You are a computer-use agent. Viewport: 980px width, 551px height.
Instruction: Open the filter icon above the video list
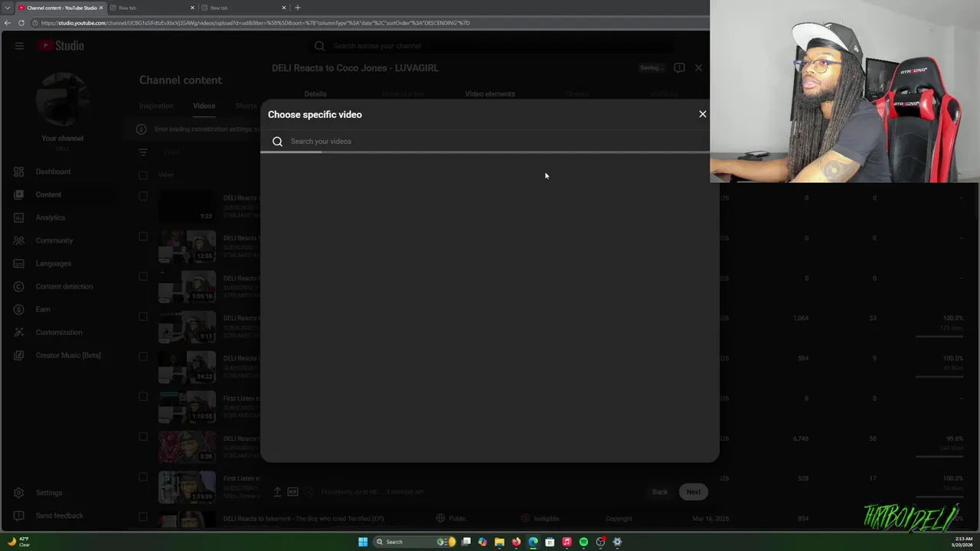(x=143, y=152)
